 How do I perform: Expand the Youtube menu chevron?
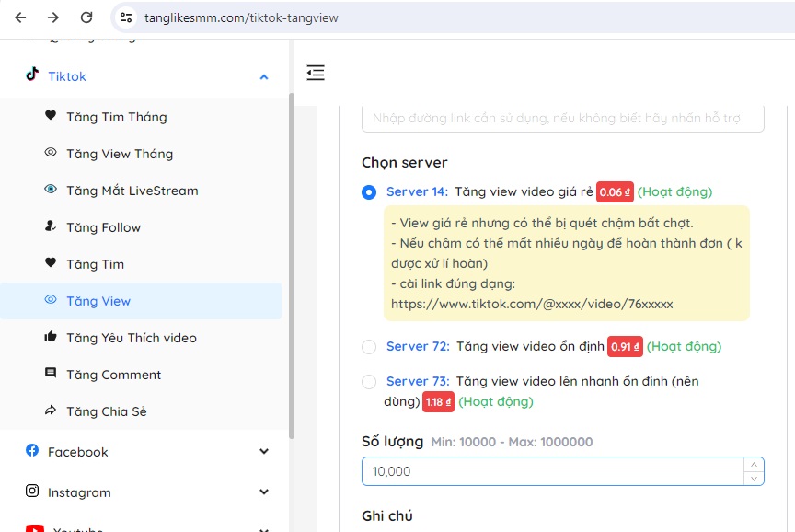click(264, 529)
